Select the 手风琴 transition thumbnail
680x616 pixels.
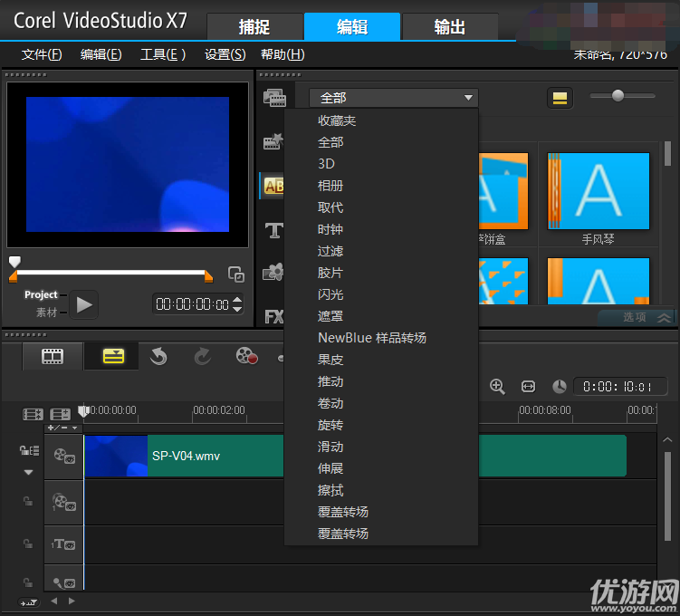tap(598, 191)
